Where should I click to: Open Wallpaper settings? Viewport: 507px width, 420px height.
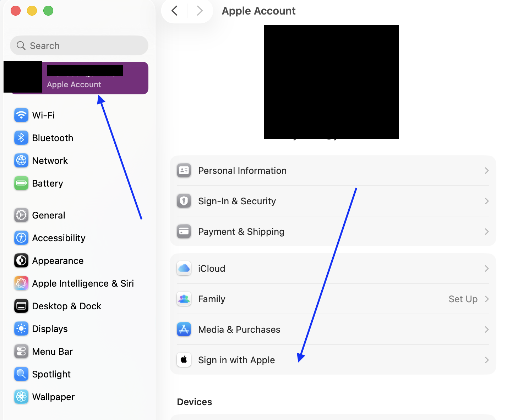point(79,397)
